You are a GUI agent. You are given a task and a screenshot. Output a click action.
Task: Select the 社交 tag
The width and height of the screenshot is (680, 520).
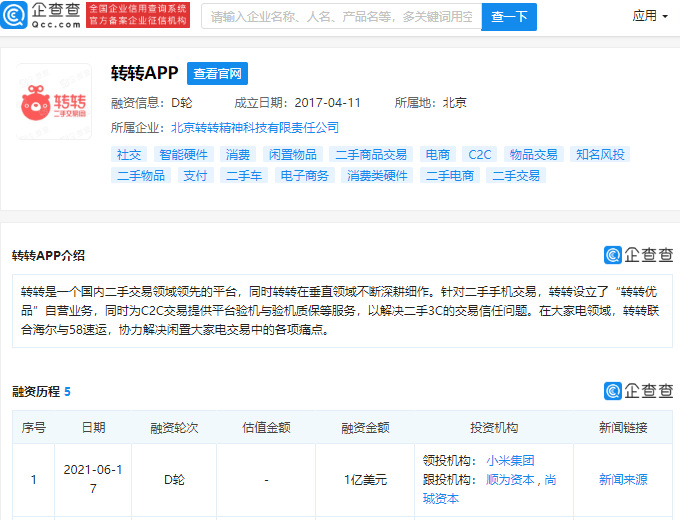(x=129, y=154)
